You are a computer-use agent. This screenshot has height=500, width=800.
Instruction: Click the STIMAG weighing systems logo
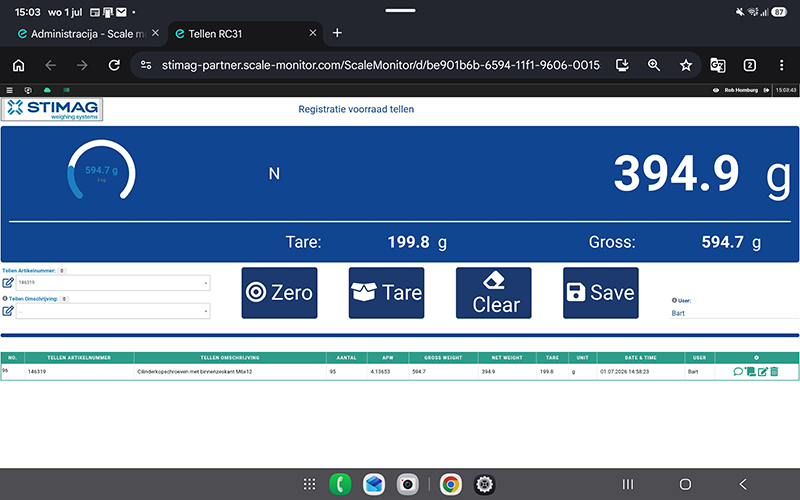coord(52,109)
